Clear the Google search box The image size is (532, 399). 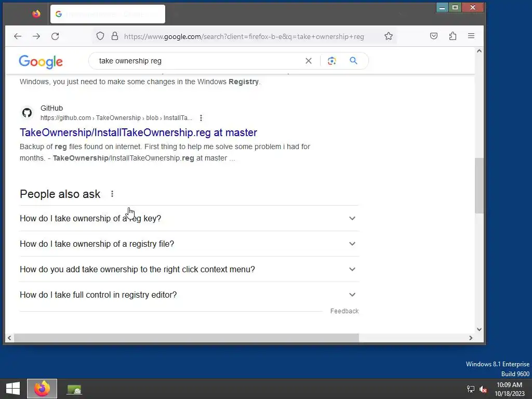[309, 61]
